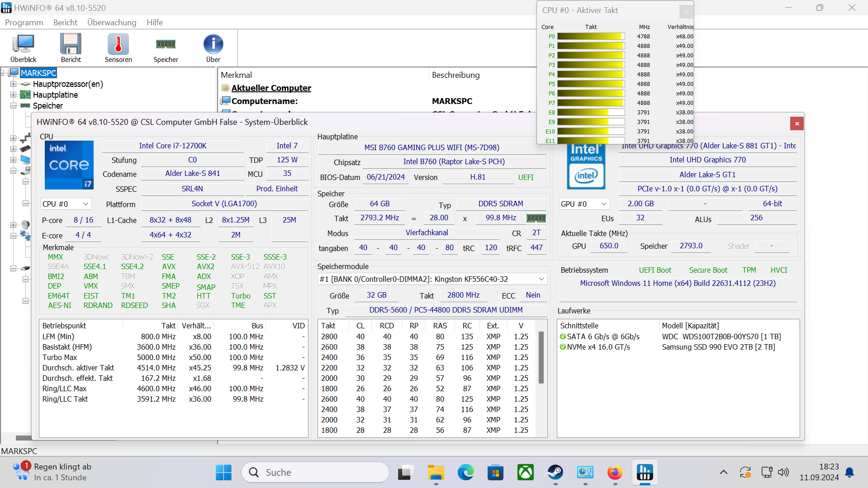Open the weather widget 'Regen klingt ab'
This screenshot has height=488, width=868.
[52, 472]
